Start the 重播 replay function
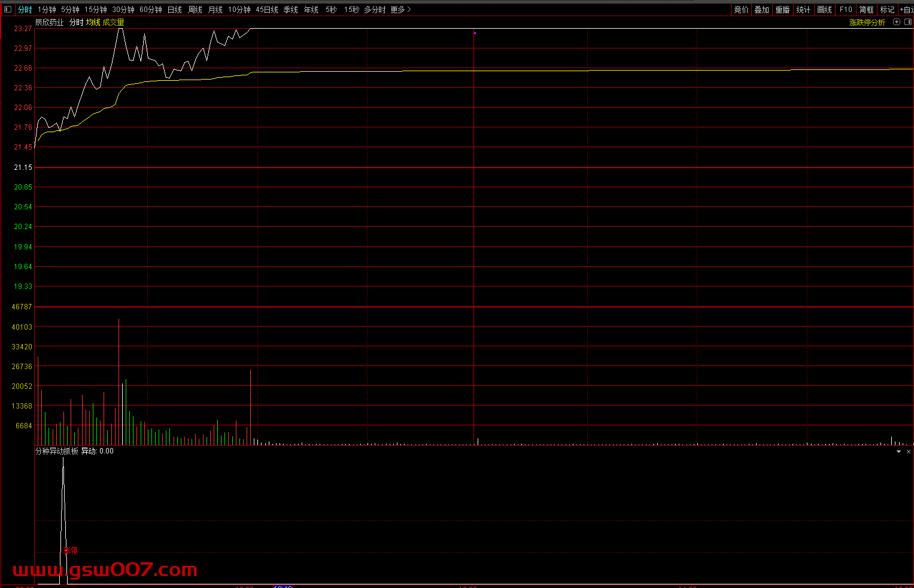This screenshot has height=588, width=914. 782,10
